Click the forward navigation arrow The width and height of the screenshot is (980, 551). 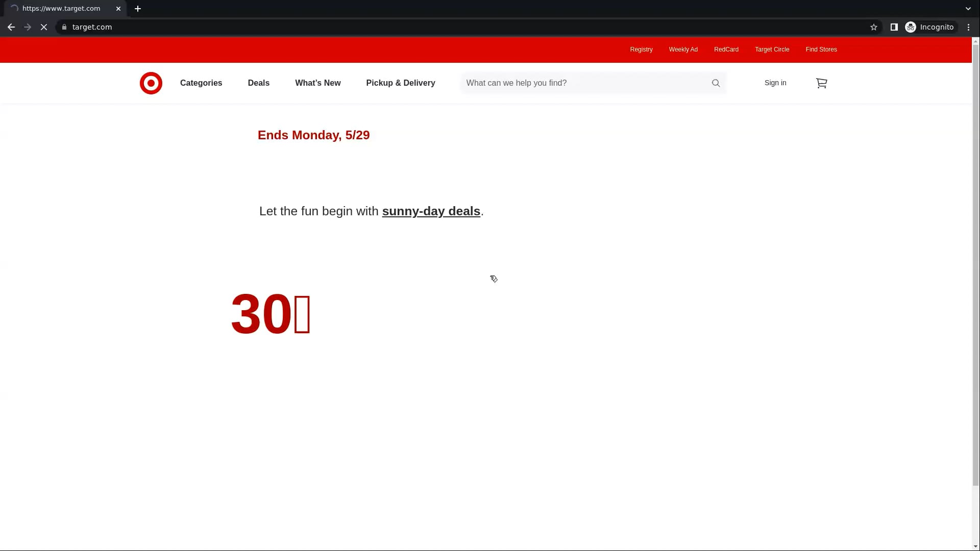(27, 27)
